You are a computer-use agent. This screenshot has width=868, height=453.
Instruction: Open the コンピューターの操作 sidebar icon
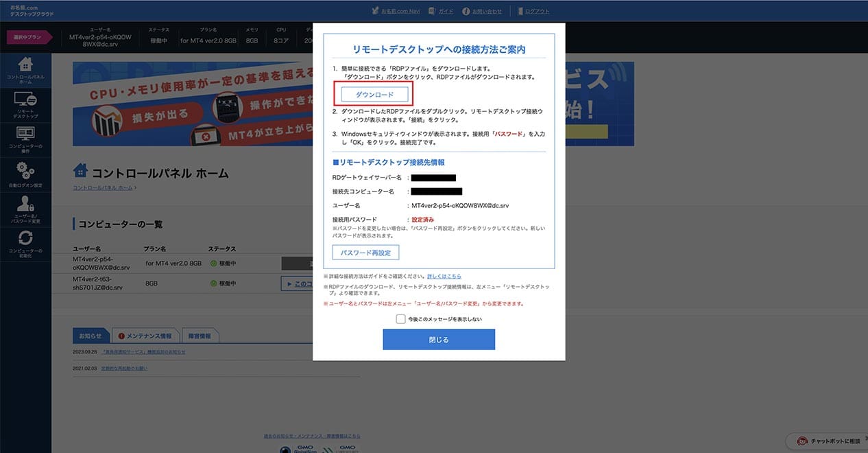point(25,140)
